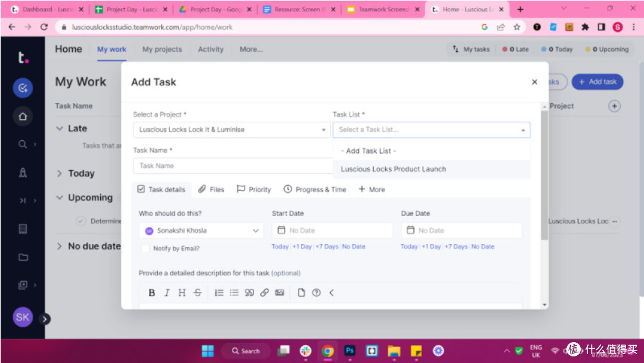644x363 pixels.
Task: Click the Add Task dialog scrollbar
Action: (x=544, y=176)
